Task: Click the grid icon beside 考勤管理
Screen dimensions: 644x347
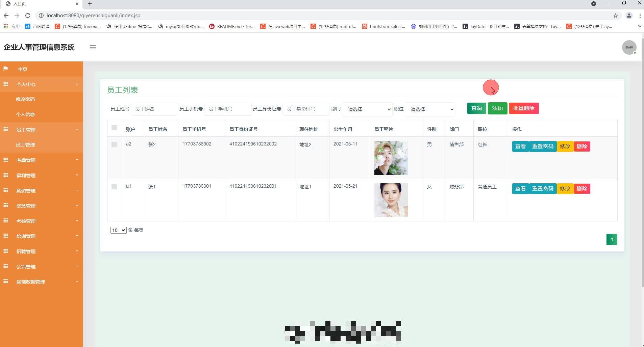Action: point(6,160)
